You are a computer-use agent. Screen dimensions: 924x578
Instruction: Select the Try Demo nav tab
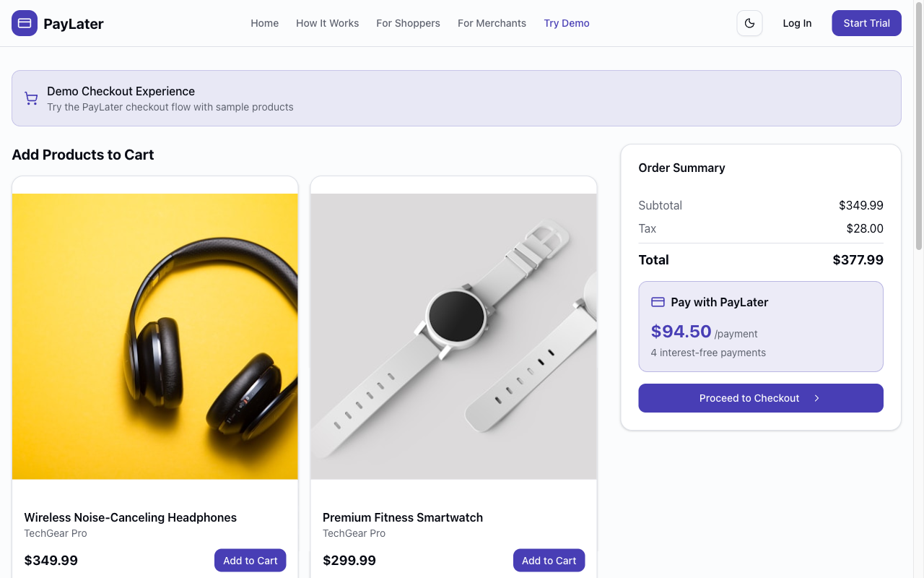point(567,23)
